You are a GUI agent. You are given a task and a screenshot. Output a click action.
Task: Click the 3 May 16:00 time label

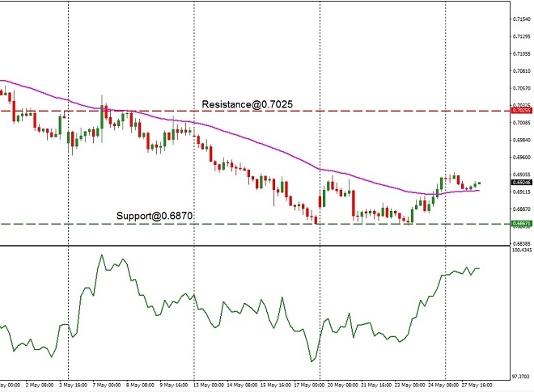(73, 386)
